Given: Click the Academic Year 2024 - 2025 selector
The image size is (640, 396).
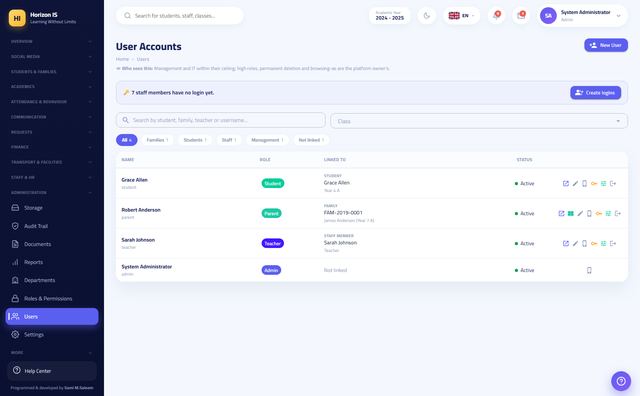Looking at the screenshot, I should coord(389,16).
